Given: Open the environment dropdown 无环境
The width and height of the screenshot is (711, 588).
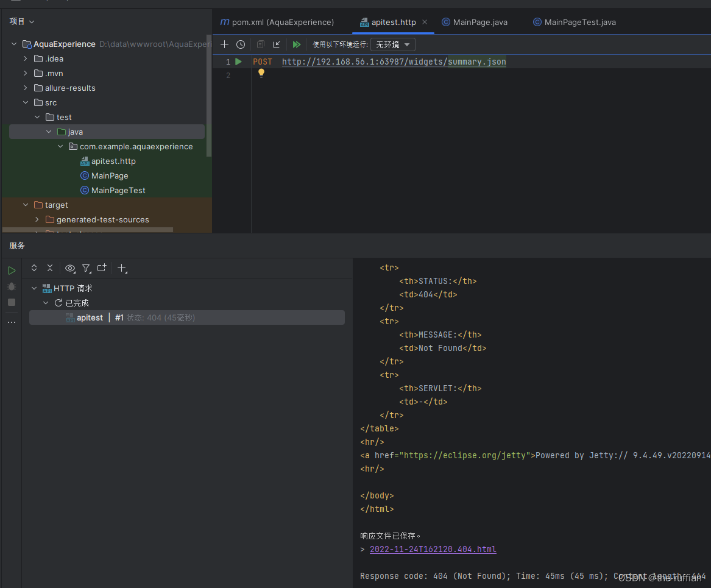Looking at the screenshot, I should [x=393, y=44].
